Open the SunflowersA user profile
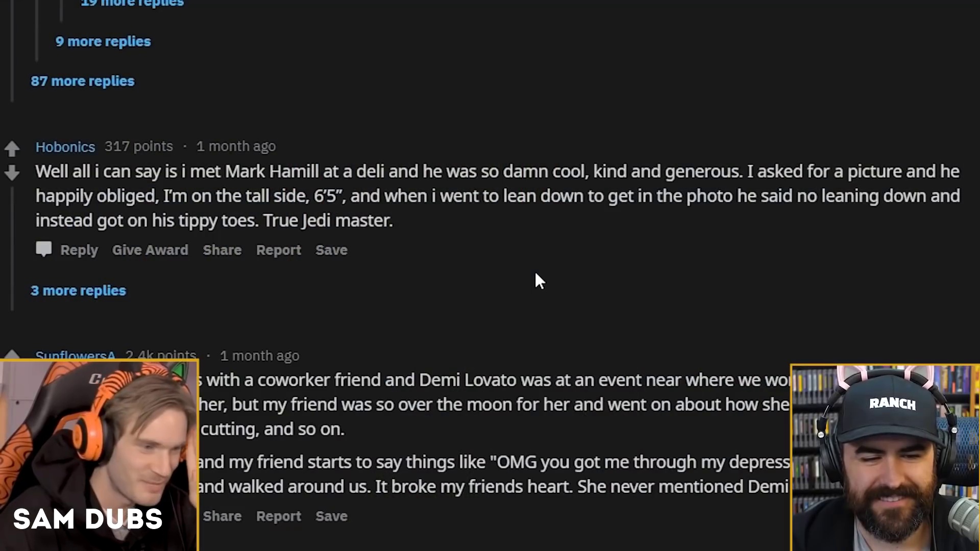 click(75, 355)
